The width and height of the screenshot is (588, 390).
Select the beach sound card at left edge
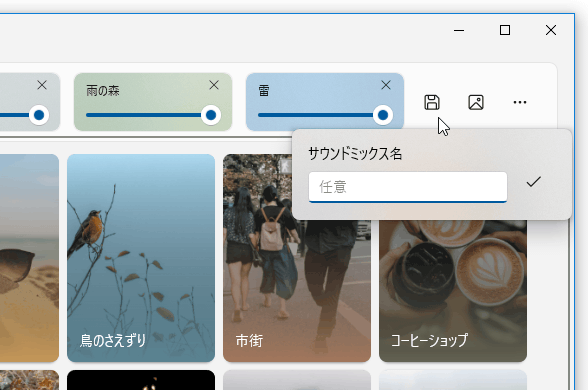click(29, 258)
